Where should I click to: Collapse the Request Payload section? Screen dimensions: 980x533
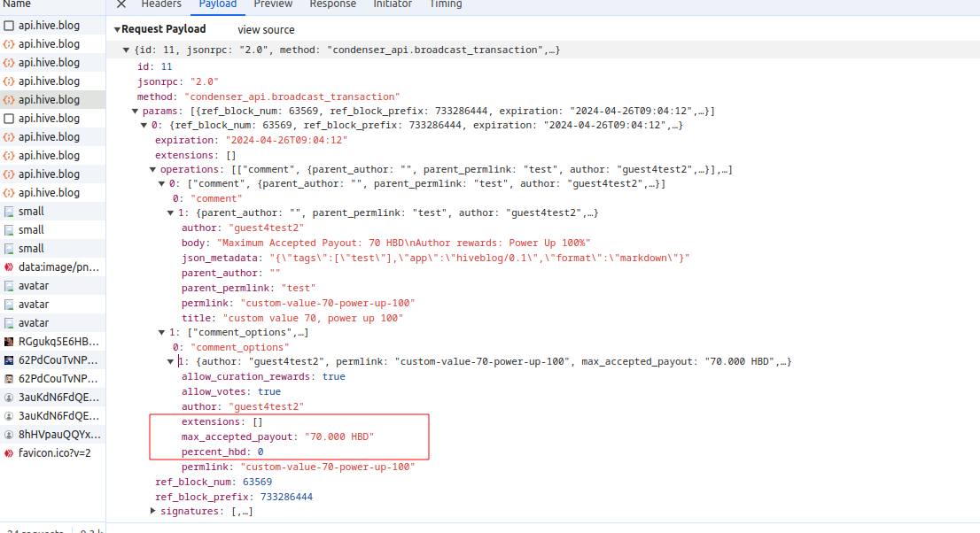(117, 30)
